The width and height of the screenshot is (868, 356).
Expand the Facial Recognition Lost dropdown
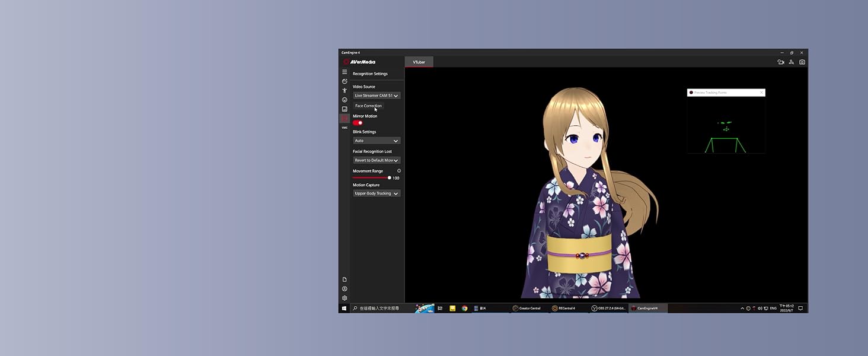pyautogui.click(x=376, y=160)
